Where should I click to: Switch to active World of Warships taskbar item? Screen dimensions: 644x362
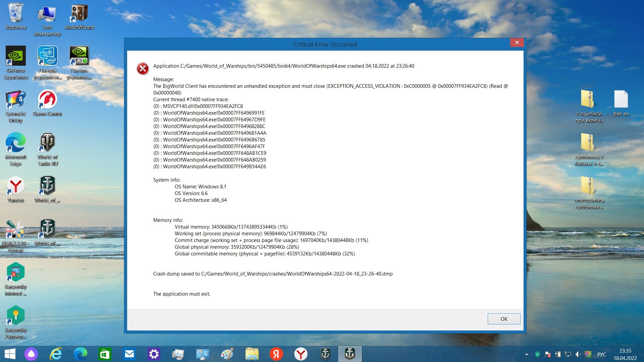tap(350, 354)
